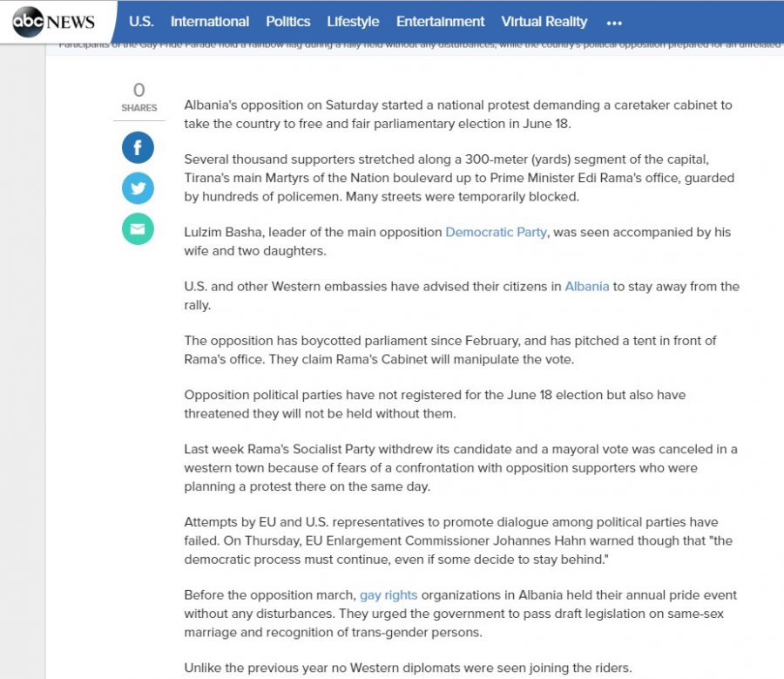Open the Lifestyle navigation item
Viewport: 784px width, 679px height.
click(353, 22)
